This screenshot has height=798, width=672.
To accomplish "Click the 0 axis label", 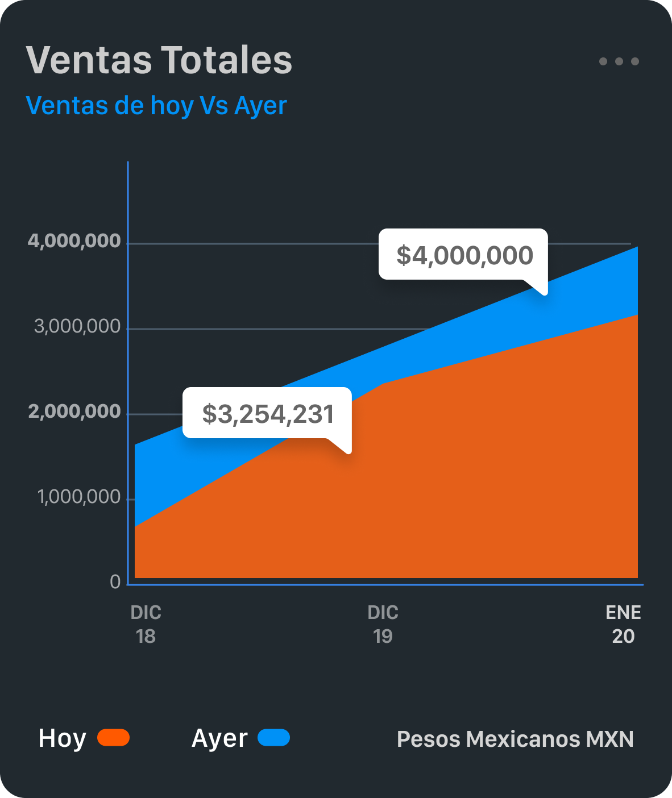I will click(x=115, y=582).
